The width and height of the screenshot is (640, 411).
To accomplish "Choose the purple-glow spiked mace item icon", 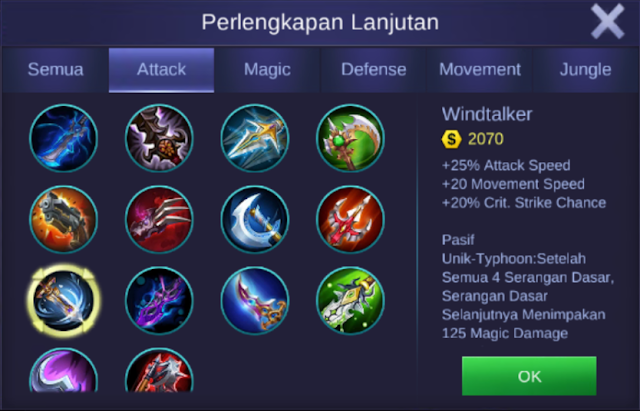I will [159, 138].
